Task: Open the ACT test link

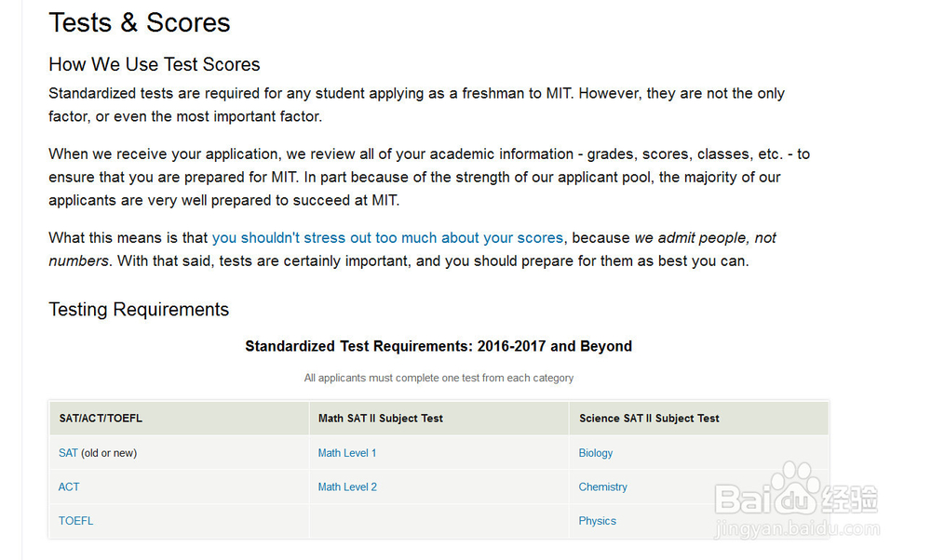Action: (69, 487)
